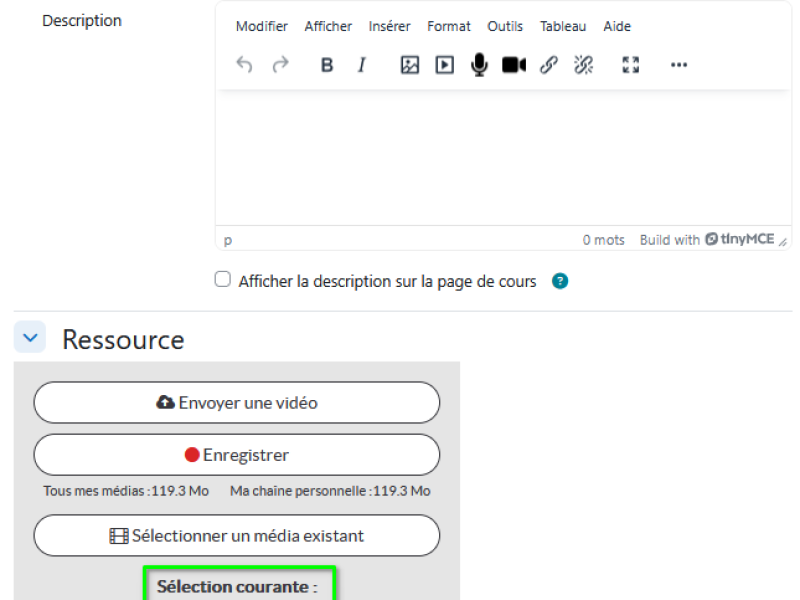Click the p element path in status bar
The height and width of the screenshot is (600, 800).
228,240
